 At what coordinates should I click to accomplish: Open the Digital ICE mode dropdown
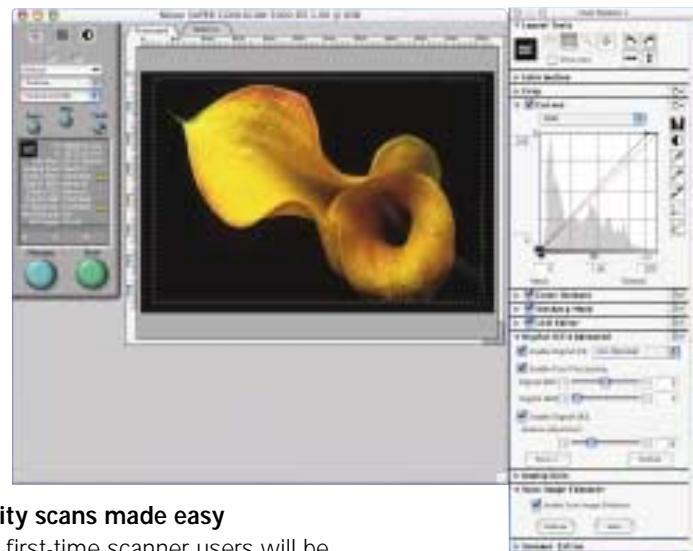click(636, 351)
